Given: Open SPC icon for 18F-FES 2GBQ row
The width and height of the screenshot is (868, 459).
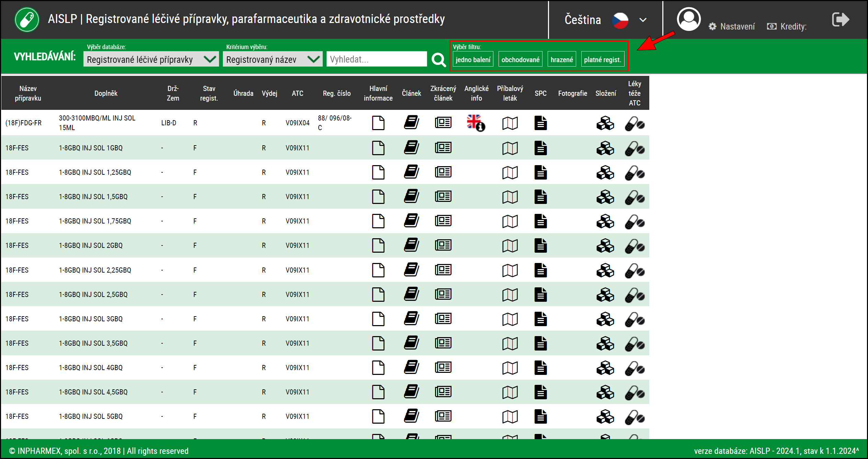Looking at the screenshot, I should click(540, 245).
